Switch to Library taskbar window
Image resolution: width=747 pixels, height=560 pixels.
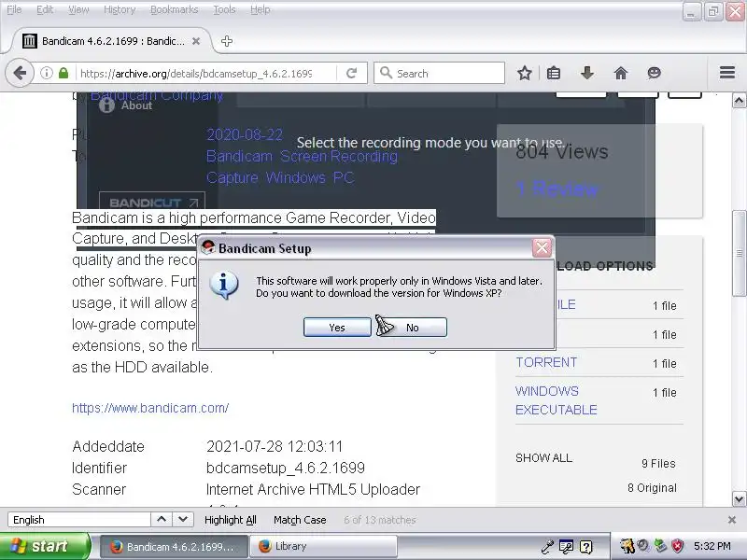323,547
